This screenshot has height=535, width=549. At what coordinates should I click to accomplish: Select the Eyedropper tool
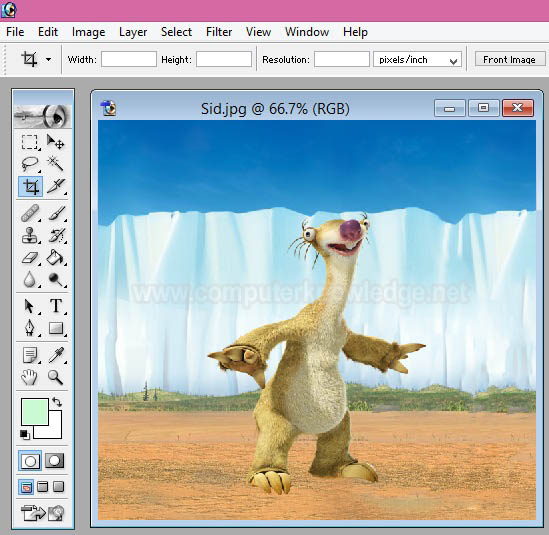[x=56, y=355]
